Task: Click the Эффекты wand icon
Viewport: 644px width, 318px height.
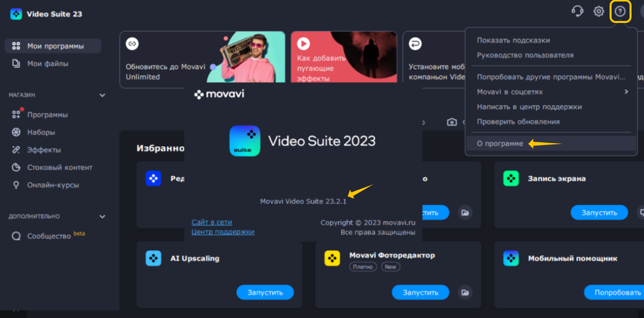Action: (x=16, y=150)
